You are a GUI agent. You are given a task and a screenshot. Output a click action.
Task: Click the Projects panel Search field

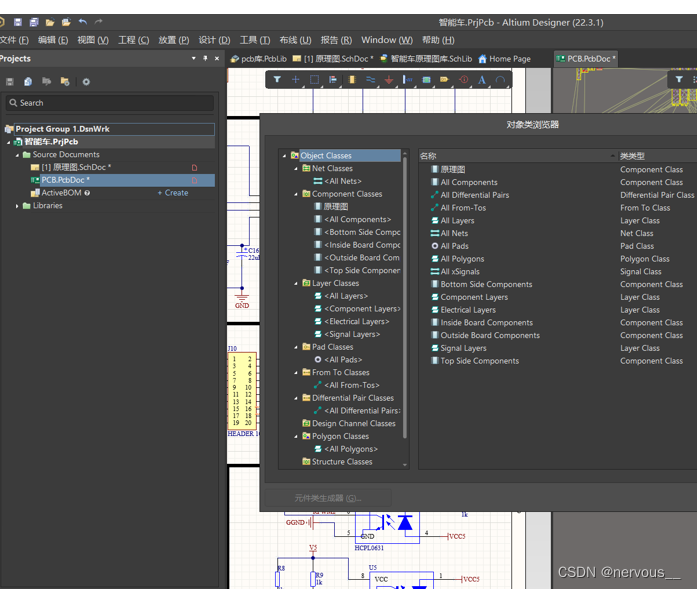click(110, 103)
